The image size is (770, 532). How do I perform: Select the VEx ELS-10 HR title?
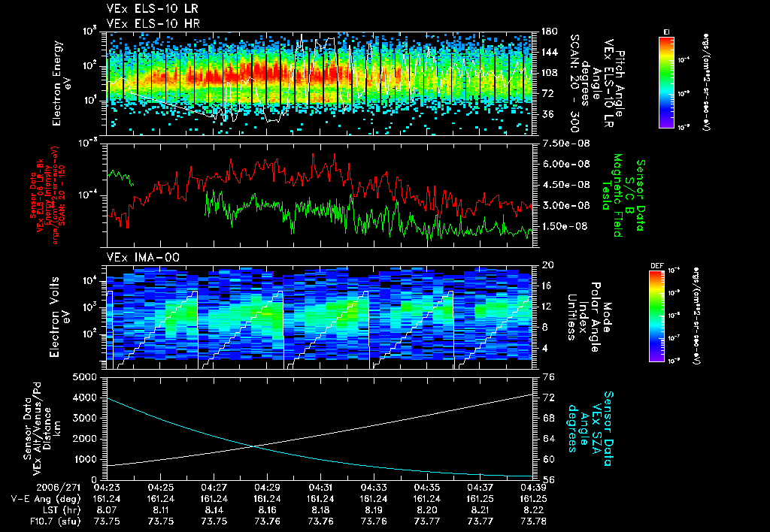coord(153,23)
